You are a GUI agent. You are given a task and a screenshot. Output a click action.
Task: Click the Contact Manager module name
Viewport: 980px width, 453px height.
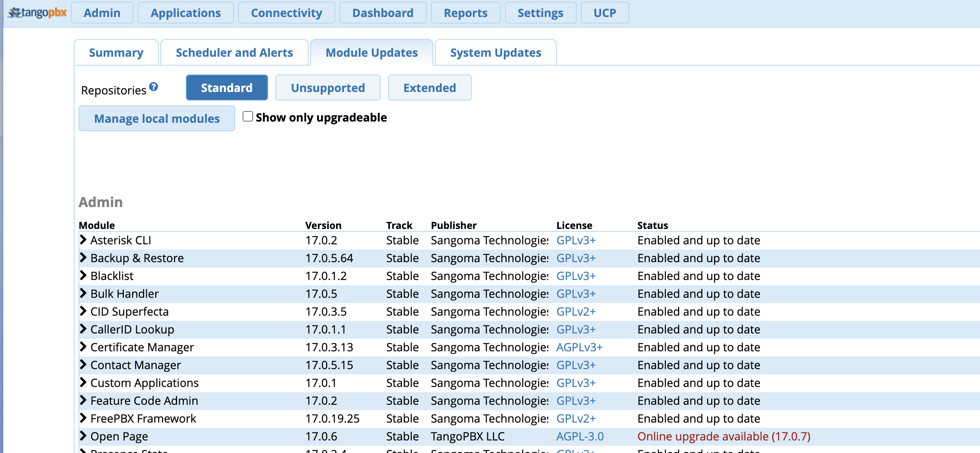tap(136, 365)
